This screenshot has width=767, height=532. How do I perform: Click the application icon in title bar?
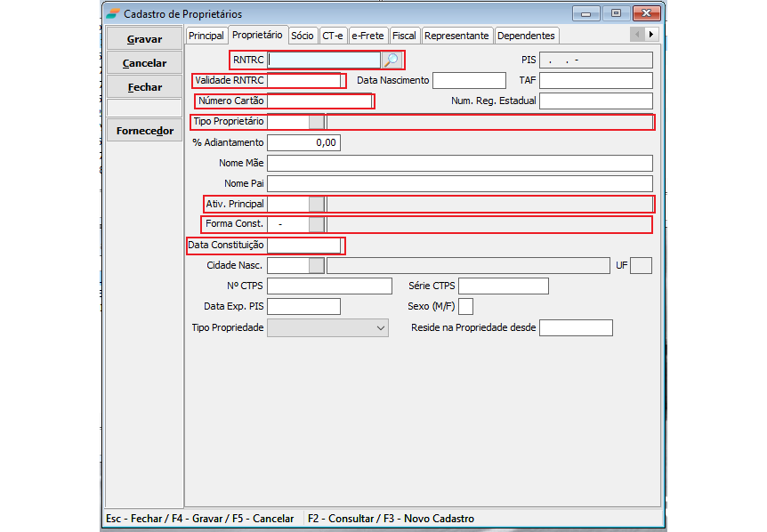pyautogui.click(x=113, y=13)
